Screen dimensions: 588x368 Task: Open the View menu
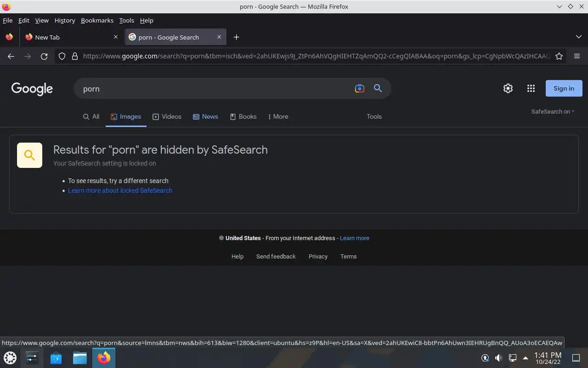pyautogui.click(x=42, y=20)
